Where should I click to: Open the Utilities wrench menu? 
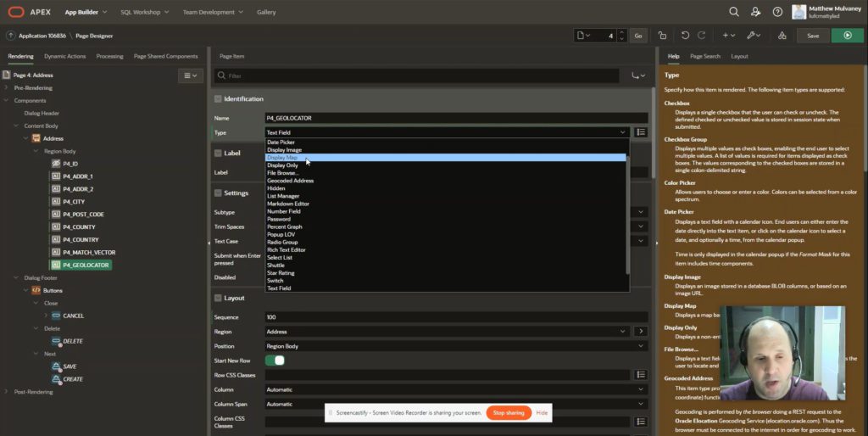(x=753, y=36)
